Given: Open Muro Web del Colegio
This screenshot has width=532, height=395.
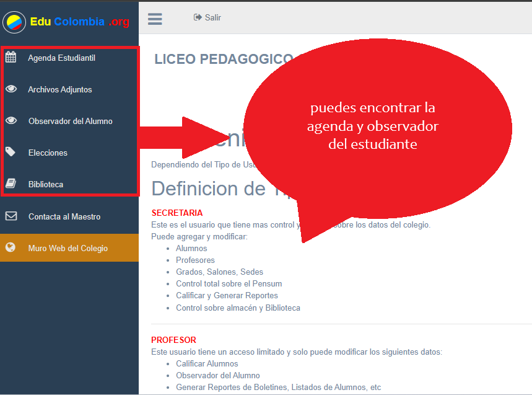Looking at the screenshot, I should tap(68, 248).
